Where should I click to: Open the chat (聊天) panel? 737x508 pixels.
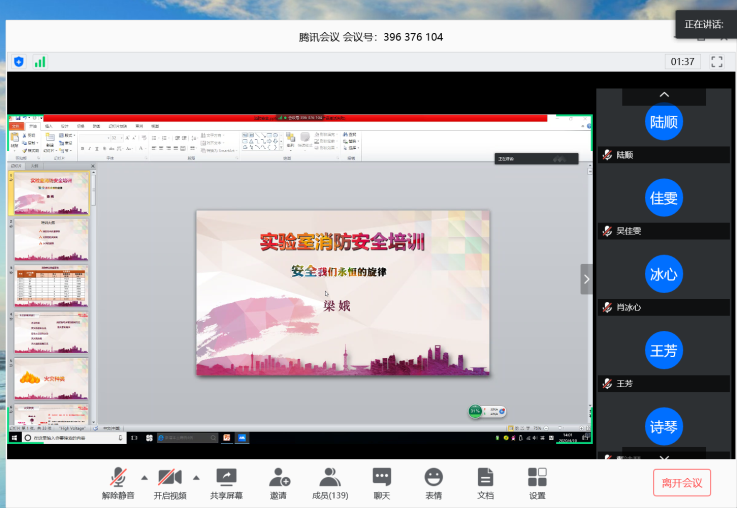382,482
